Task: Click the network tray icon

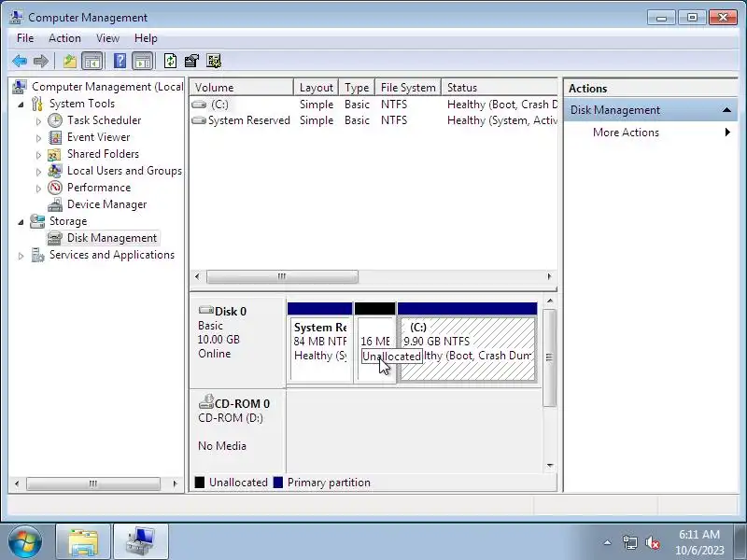Action: tap(629, 542)
